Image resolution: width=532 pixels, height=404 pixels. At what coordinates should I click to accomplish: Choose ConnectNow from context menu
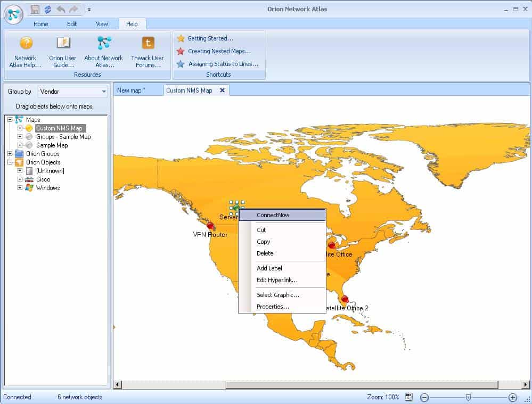(x=282, y=215)
